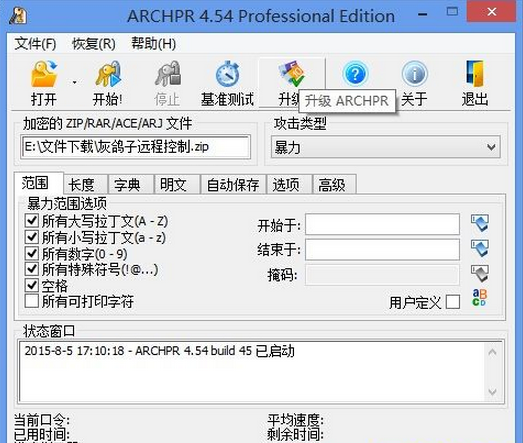Switch to the 范围 tab
Viewport: 523px width, 443px height.
point(38,183)
